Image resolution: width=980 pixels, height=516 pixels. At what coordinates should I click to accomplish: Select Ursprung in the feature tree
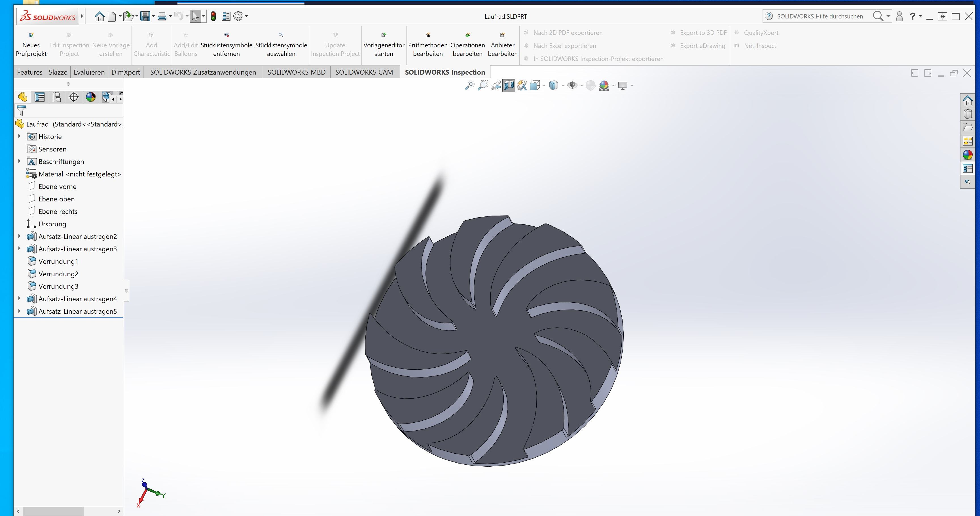pyautogui.click(x=52, y=224)
